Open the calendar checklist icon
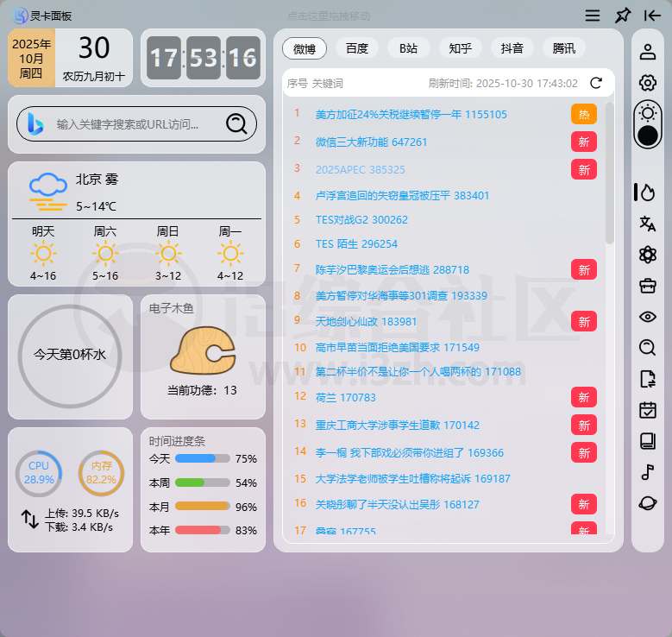 pos(648,410)
